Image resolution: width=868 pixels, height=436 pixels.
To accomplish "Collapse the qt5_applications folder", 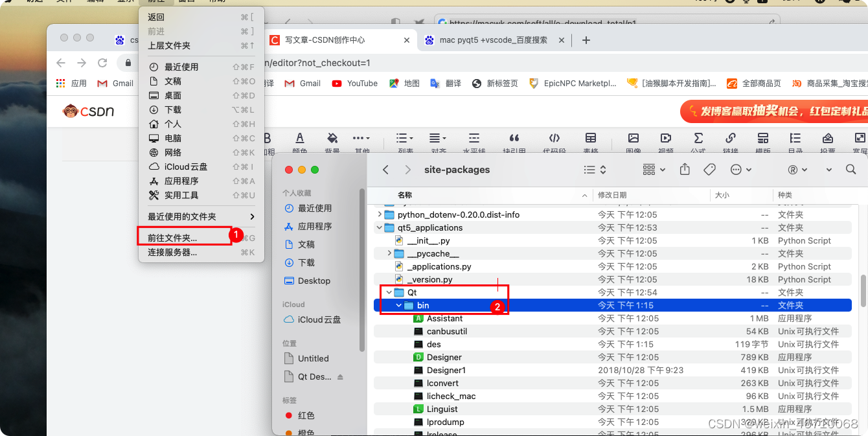I will tap(379, 227).
